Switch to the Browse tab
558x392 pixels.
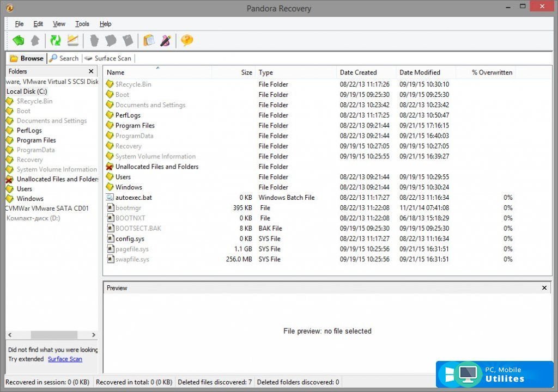[27, 58]
